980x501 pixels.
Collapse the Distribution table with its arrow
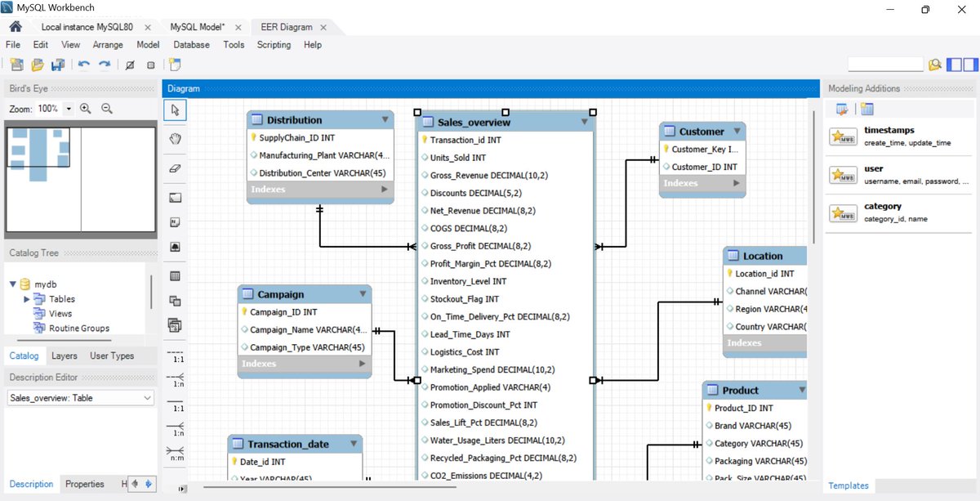click(385, 119)
